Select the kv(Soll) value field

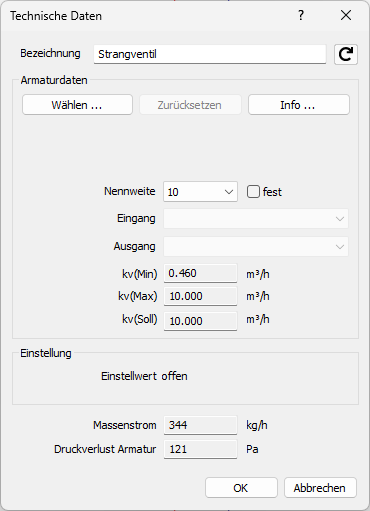coord(200,321)
